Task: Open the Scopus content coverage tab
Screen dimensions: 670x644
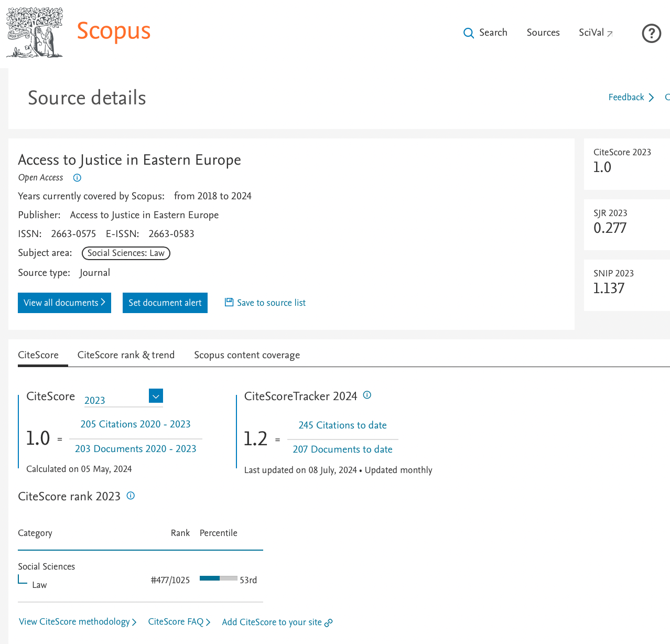Action: (x=246, y=355)
